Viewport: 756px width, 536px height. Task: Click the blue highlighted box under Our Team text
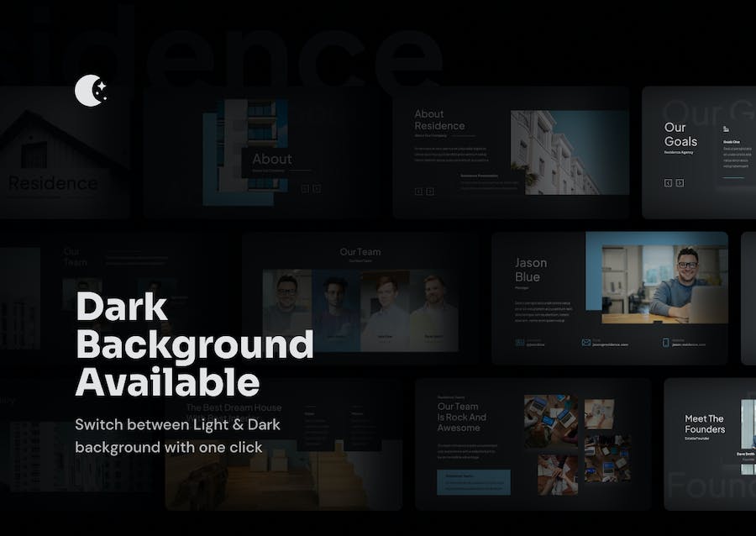(x=473, y=481)
